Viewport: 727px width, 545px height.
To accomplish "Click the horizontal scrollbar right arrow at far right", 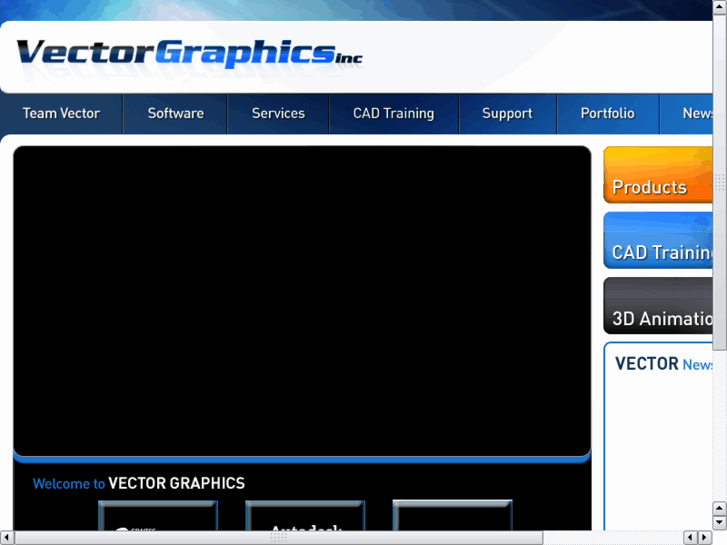I will 705,538.
